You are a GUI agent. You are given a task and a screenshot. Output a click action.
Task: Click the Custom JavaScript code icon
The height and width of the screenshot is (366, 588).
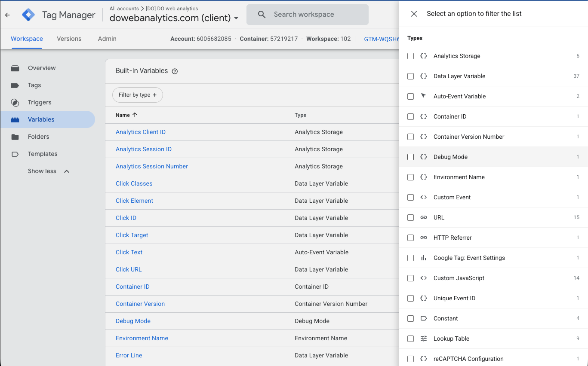click(x=424, y=278)
